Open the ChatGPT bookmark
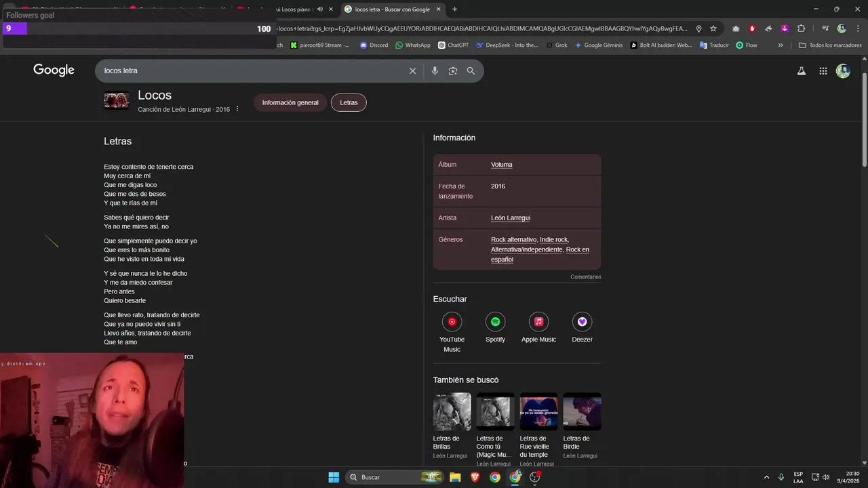 (454, 45)
